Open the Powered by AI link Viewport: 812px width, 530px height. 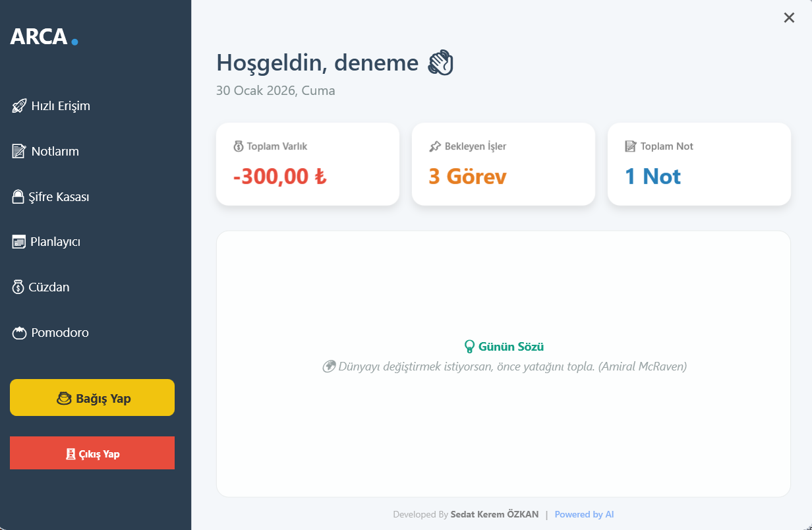(584, 514)
